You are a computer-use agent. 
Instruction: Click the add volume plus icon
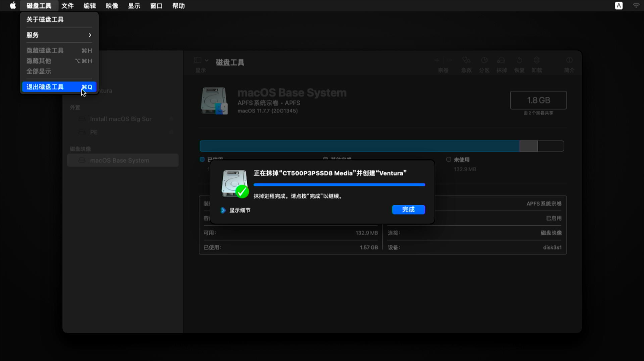point(437,60)
